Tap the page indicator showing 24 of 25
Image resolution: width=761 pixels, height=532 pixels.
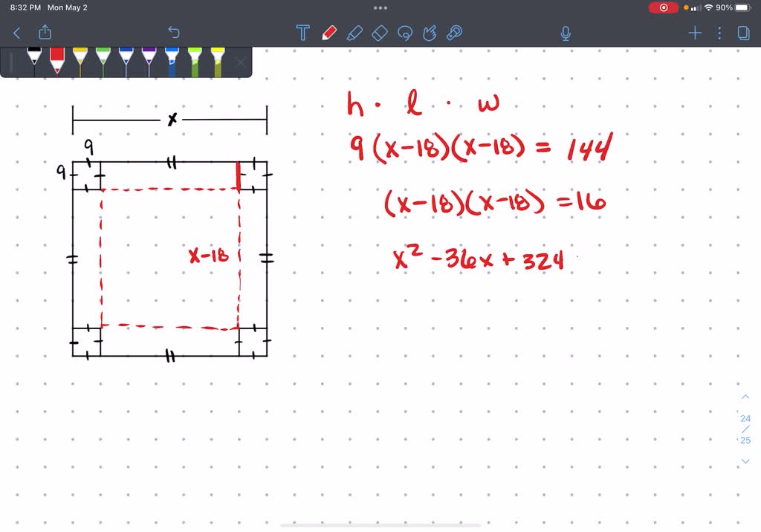[x=745, y=429]
